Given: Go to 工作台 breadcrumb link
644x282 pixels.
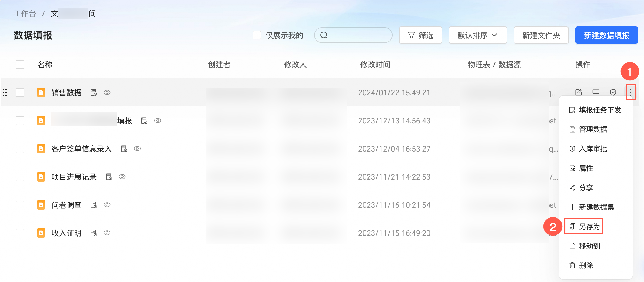Looking at the screenshot, I should click(x=25, y=14).
